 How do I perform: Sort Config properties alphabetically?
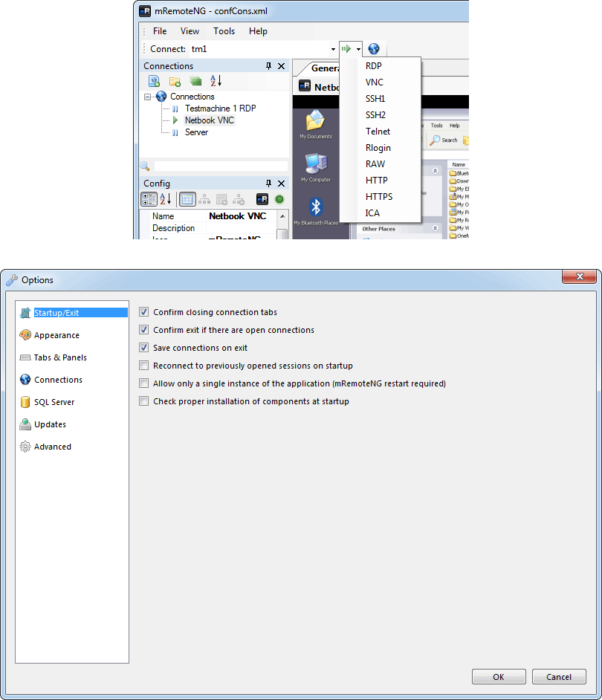[x=164, y=199]
